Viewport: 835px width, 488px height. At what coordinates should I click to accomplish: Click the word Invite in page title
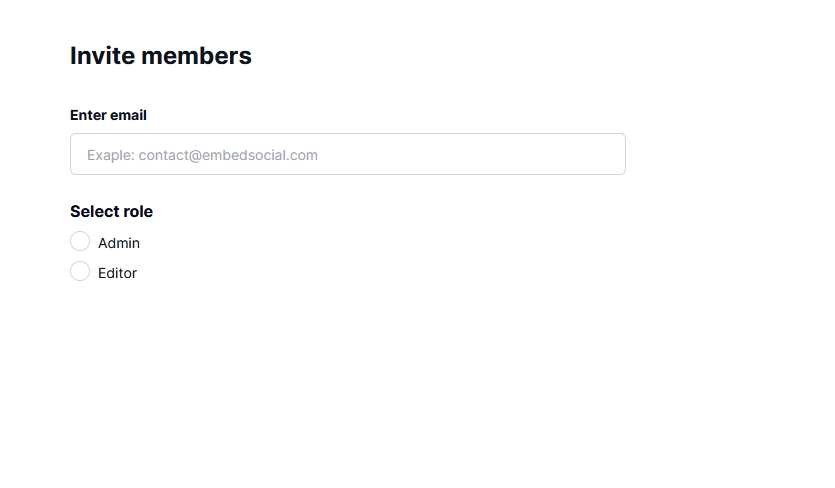pos(102,56)
